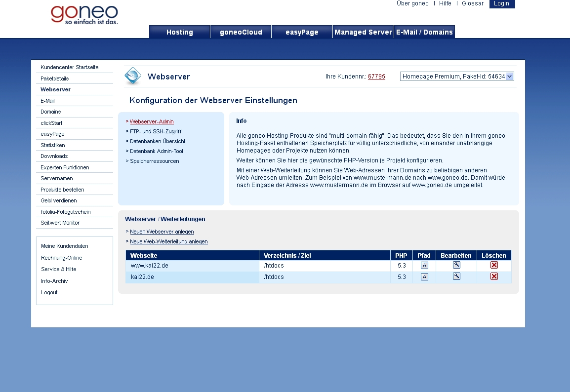Open Produkte bestellen

62,189
